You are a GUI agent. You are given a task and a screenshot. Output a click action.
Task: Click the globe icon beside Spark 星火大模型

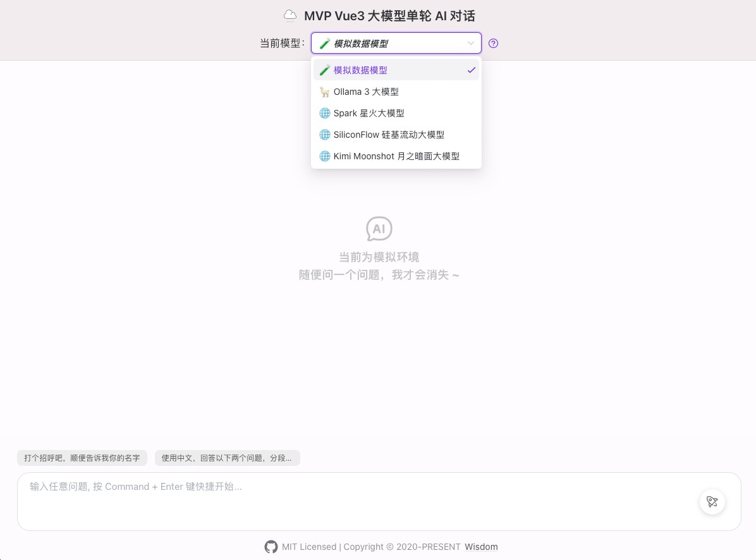[324, 113]
